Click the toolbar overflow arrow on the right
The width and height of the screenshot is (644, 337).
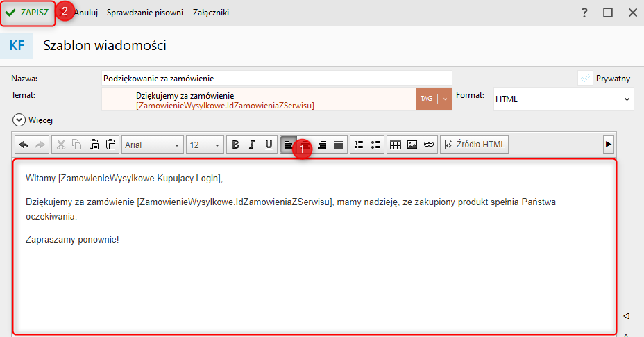click(x=609, y=145)
